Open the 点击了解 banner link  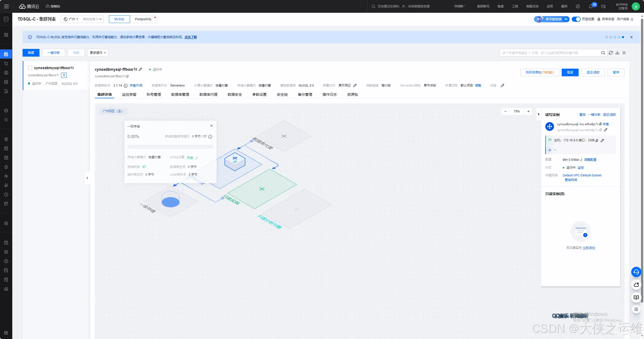coord(191,37)
